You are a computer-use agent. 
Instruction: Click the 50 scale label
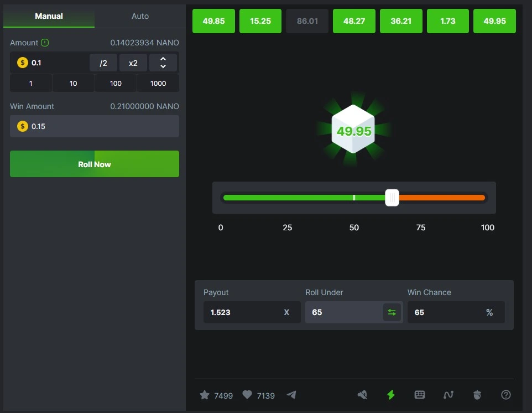pos(354,228)
